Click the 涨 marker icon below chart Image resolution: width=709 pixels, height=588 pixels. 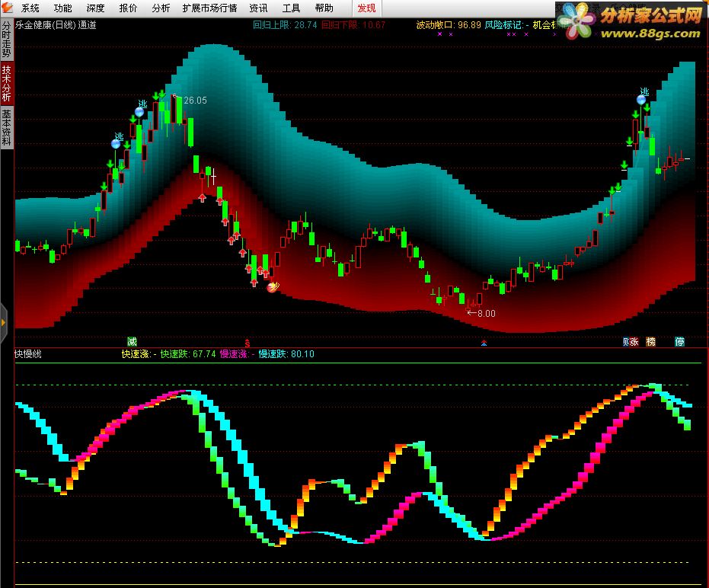click(634, 341)
